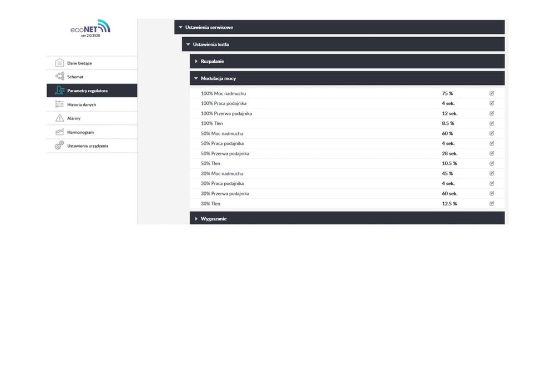Click the edit icon for 100% Moc nadmuchu

[x=492, y=93]
